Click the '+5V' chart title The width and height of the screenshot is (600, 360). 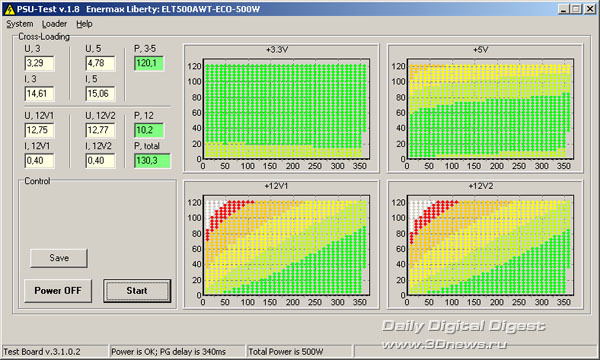point(481,50)
